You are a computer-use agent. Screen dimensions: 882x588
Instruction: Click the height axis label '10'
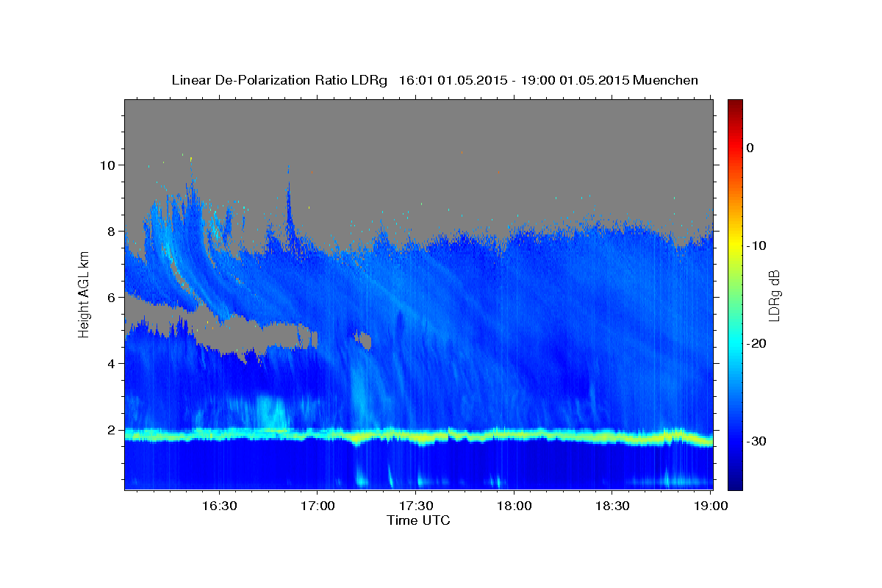[x=110, y=165]
